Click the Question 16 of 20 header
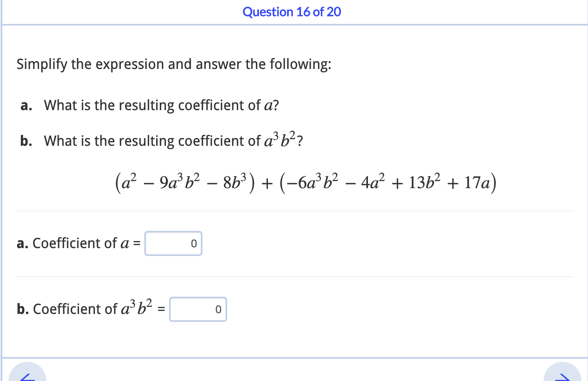This screenshot has height=381, width=588. click(292, 12)
